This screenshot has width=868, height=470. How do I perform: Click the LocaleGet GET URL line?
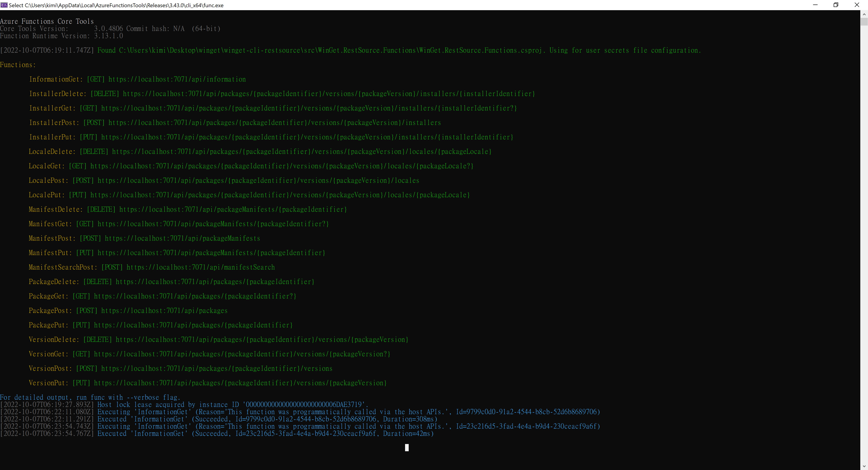tap(251, 166)
